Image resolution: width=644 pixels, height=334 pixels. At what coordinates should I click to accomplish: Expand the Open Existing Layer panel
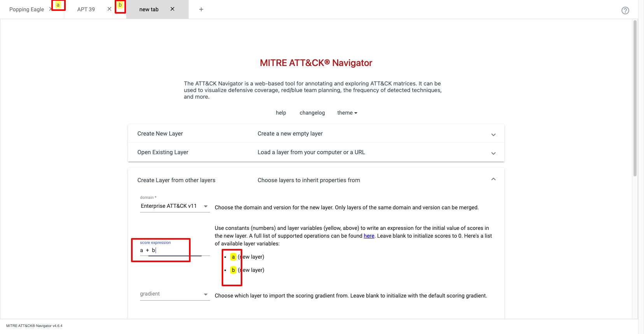tap(493, 153)
